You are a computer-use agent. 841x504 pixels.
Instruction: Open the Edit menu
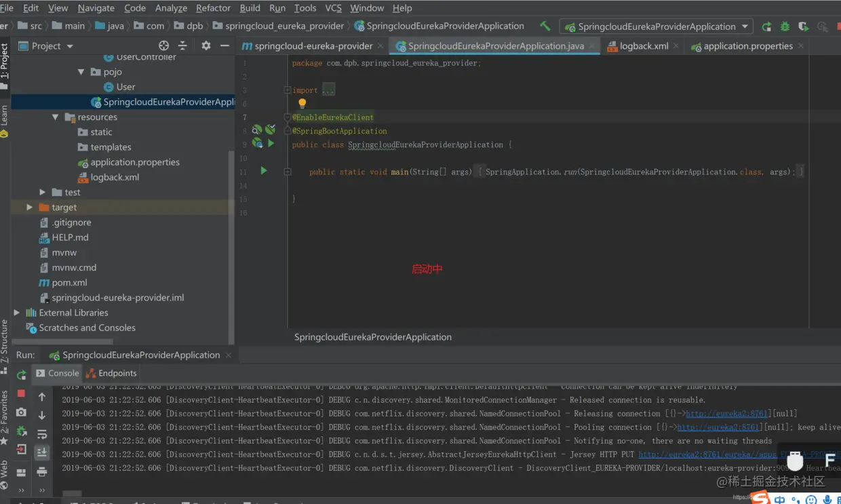[31, 8]
